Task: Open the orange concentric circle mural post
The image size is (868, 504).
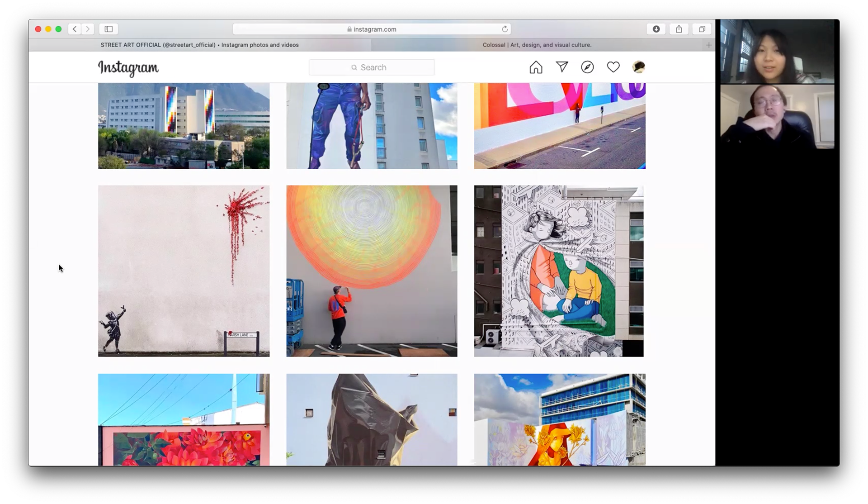Action: 372,271
